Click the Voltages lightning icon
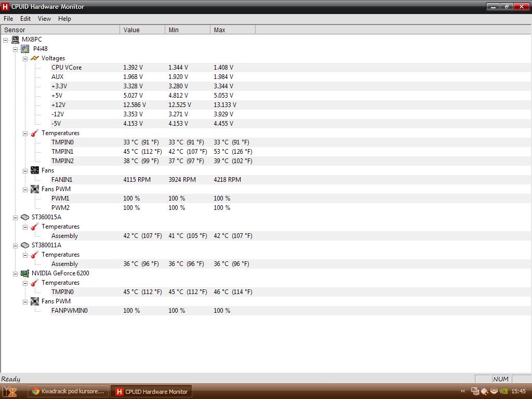This screenshot has width=532, height=399. point(35,58)
